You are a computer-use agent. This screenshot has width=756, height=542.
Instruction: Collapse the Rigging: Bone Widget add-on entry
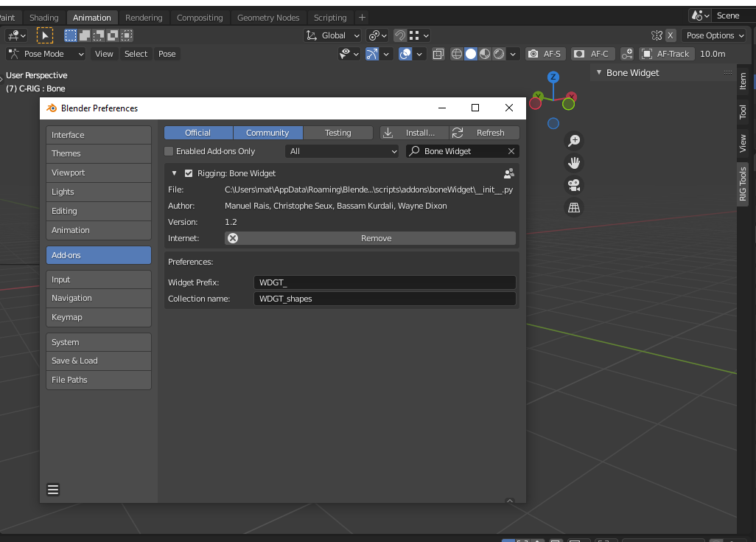click(x=174, y=173)
